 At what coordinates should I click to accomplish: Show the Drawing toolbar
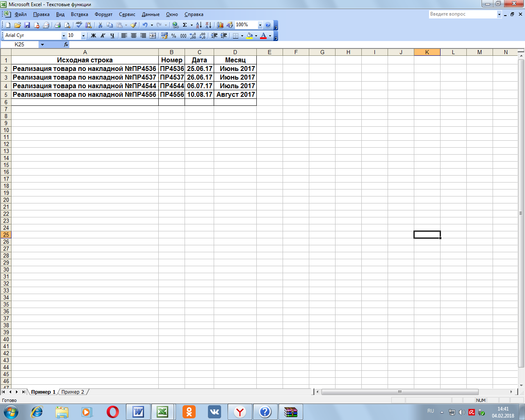(230, 25)
